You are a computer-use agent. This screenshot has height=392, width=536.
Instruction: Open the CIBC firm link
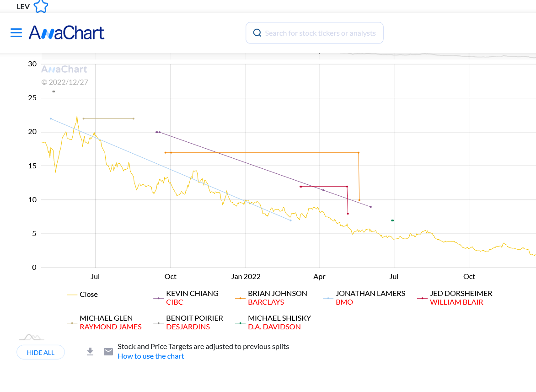pyautogui.click(x=175, y=302)
